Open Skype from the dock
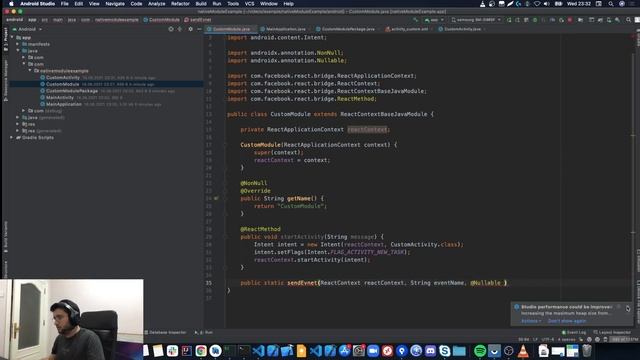Image resolution: width=640 pixels, height=360 pixels. 444,351
